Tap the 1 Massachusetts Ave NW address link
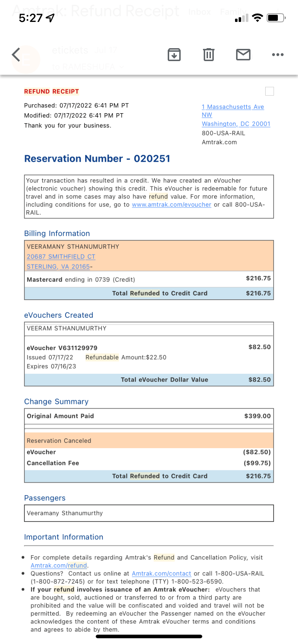Viewport: 298px width, 644px height. coord(232,107)
